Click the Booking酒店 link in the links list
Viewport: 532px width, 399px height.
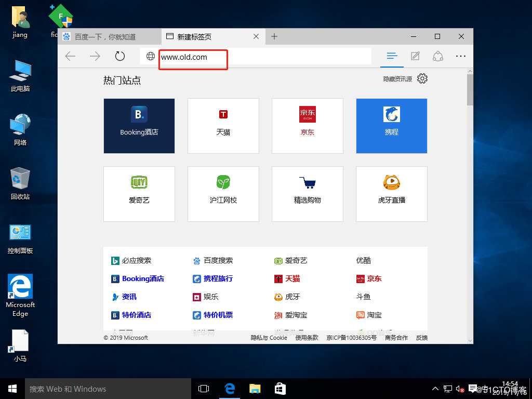point(138,279)
